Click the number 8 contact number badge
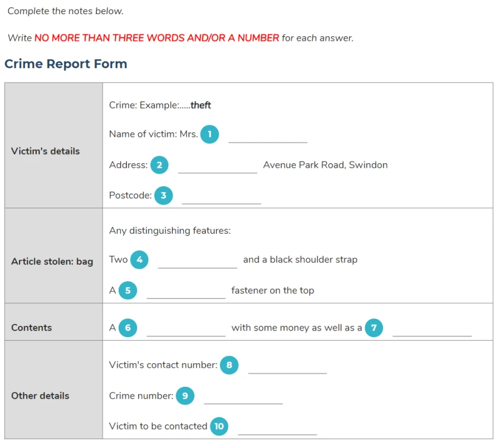This screenshot has width=504, height=448. click(x=229, y=365)
